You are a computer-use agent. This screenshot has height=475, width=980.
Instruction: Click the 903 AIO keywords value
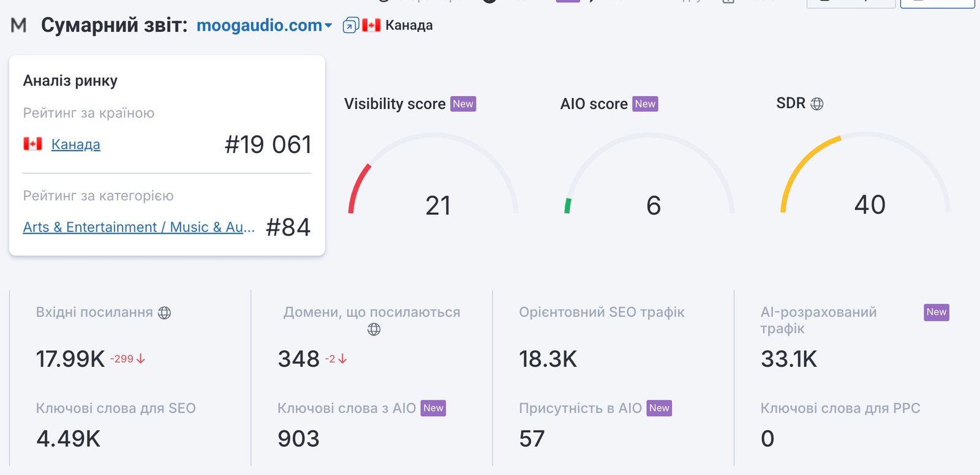pyautogui.click(x=299, y=439)
